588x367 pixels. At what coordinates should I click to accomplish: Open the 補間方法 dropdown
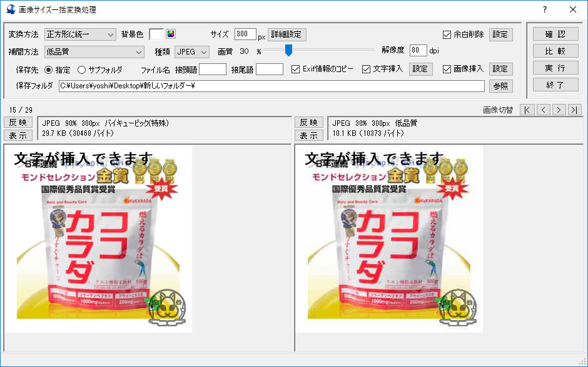click(x=94, y=52)
